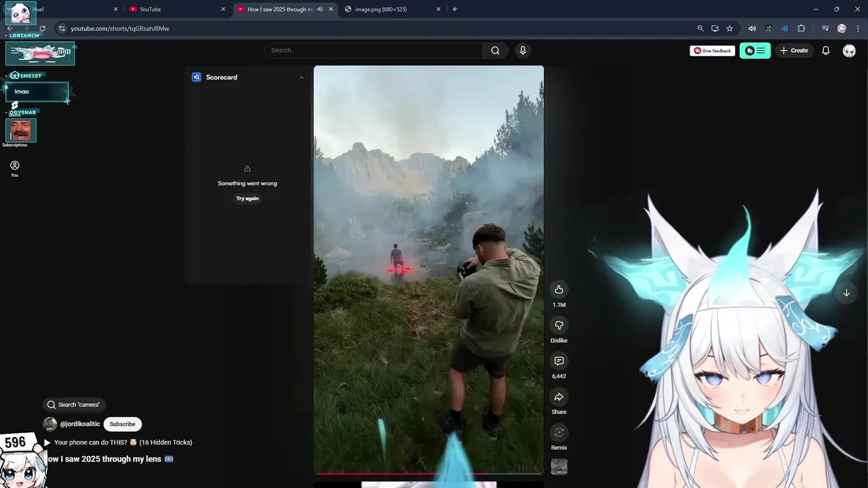This screenshot has height=488, width=868.
Task: Subscribe to @jordikoalitic
Action: 123,424
